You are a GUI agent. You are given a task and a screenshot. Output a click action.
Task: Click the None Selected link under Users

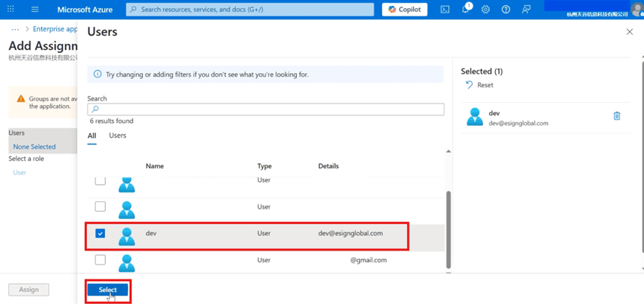tap(34, 147)
